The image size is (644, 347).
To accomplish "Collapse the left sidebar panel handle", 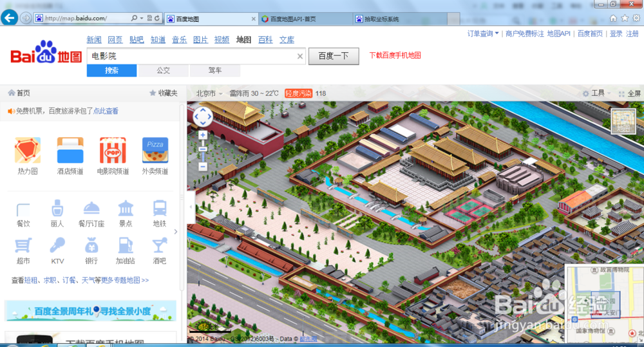I will (x=191, y=207).
